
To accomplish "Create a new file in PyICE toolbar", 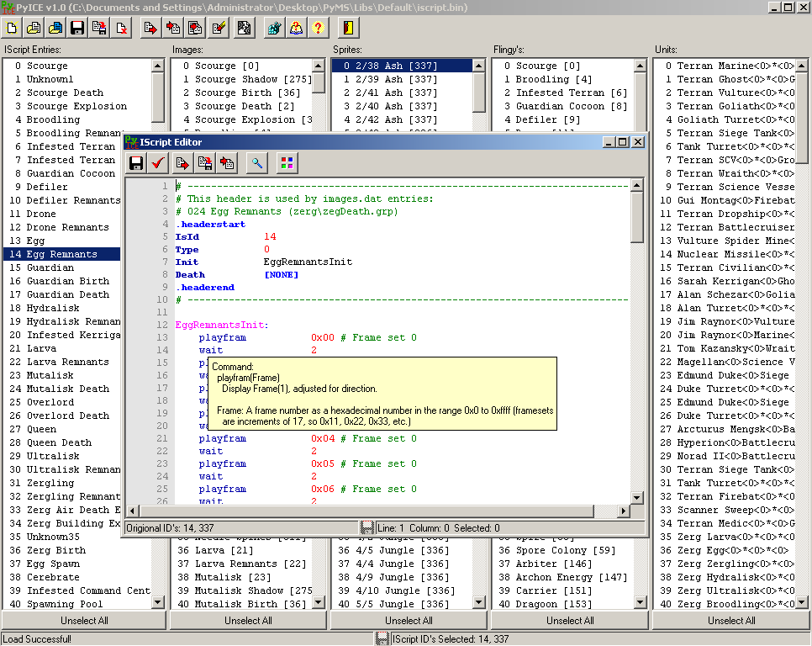I will (x=12, y=28).
